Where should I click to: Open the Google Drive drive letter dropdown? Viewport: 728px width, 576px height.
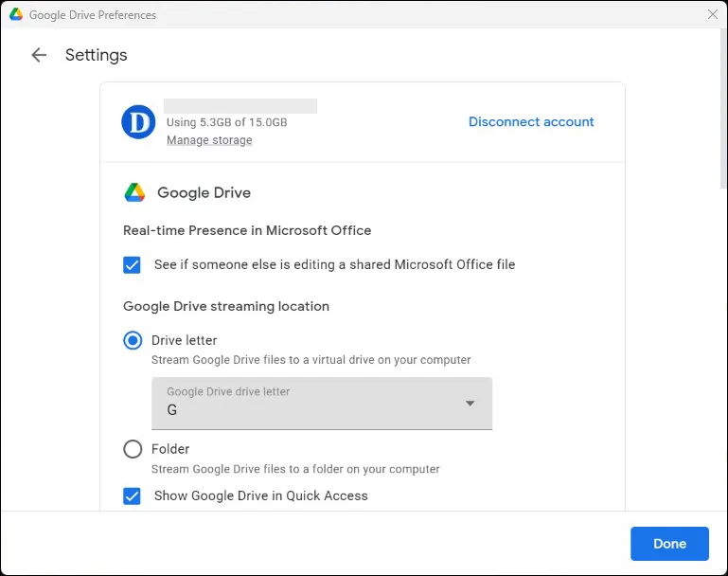pos(321,403)
